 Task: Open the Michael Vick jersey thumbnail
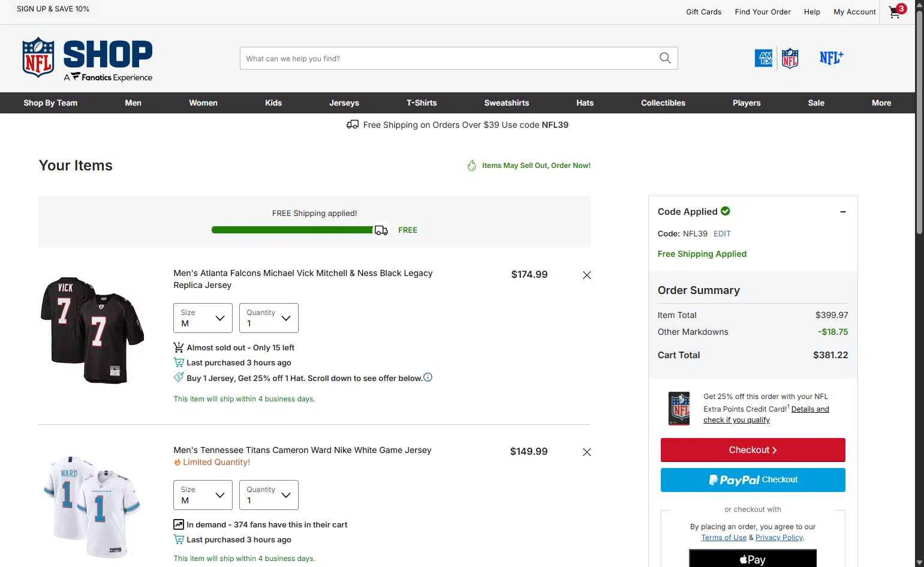pyautogui.click(x=92, y=330)
